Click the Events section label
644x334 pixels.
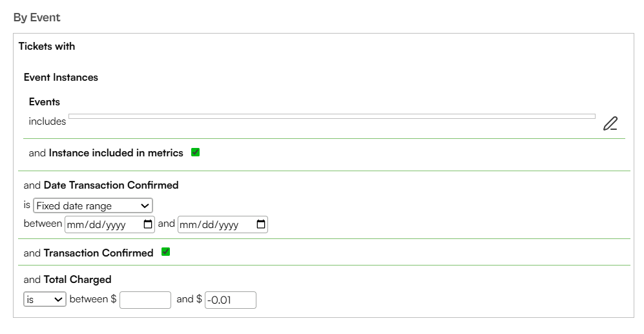pyautogui.click(x=45, y=102)
